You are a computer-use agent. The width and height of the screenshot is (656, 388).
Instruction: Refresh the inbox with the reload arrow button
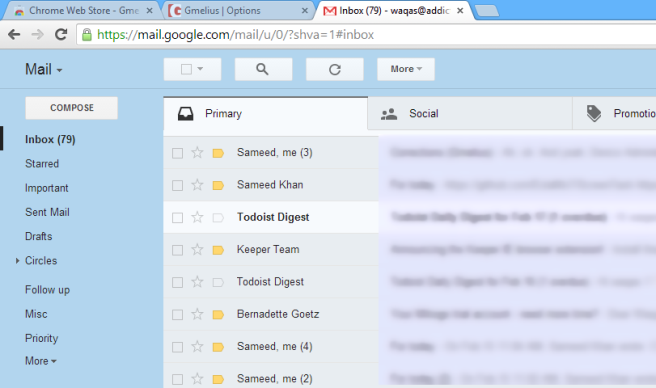(334, 69)
